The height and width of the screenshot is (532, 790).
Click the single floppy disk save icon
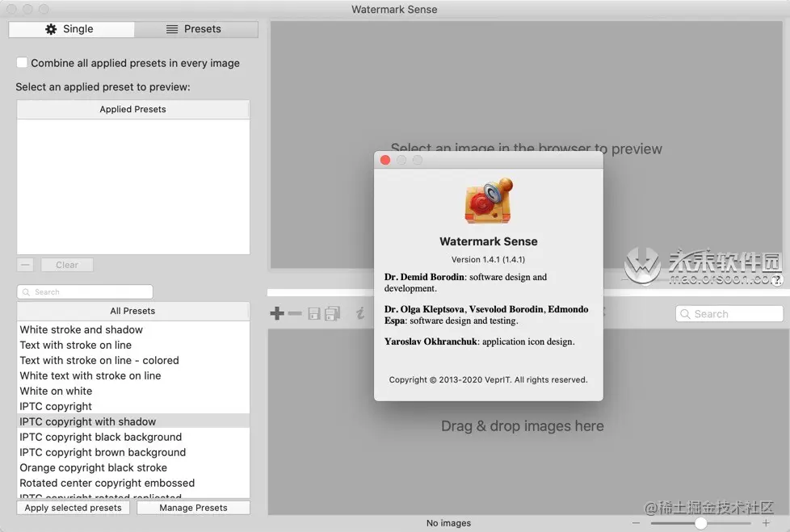point(314,313)
